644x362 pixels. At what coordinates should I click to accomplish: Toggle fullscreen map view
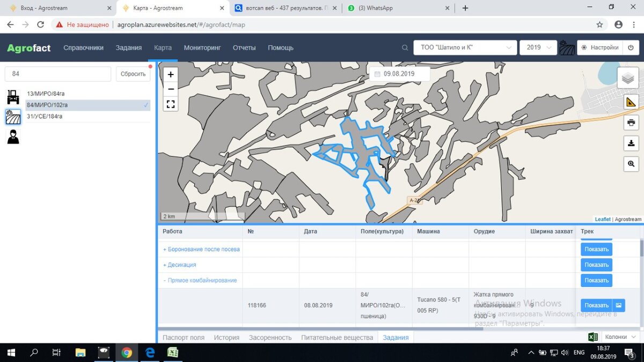[x=171, y=105]
